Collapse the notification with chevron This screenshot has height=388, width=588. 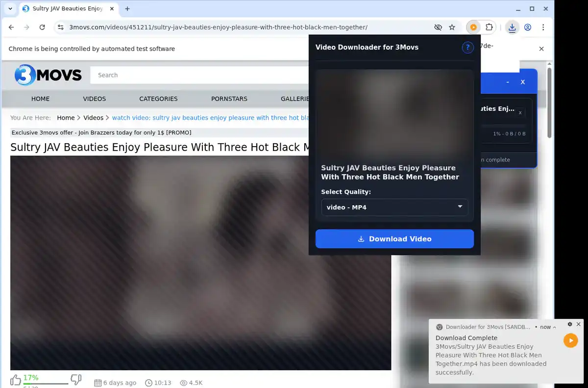(554, 327)
